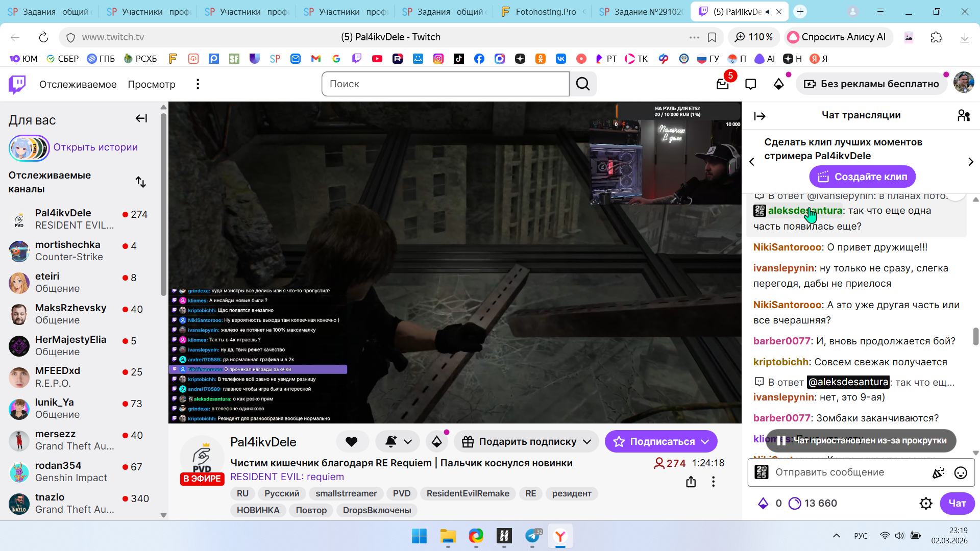Click the Создайте клип button

tap(862, 177)
